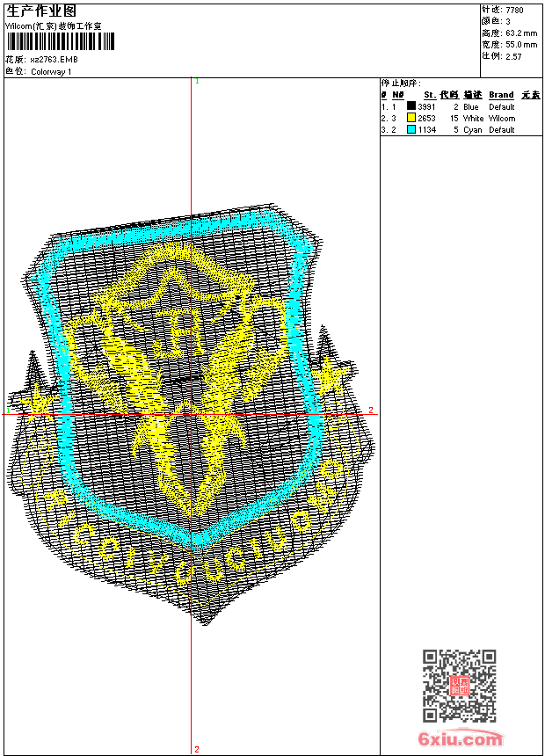The height and width of the screenshot is (756, 545).
Task: Click the QR code image
Action: [459, 686]
